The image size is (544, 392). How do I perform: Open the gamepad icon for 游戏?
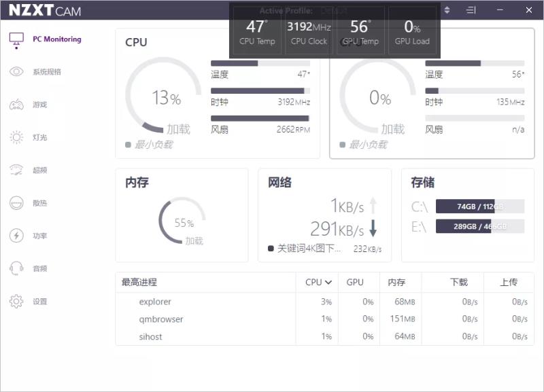coord(16,105)
